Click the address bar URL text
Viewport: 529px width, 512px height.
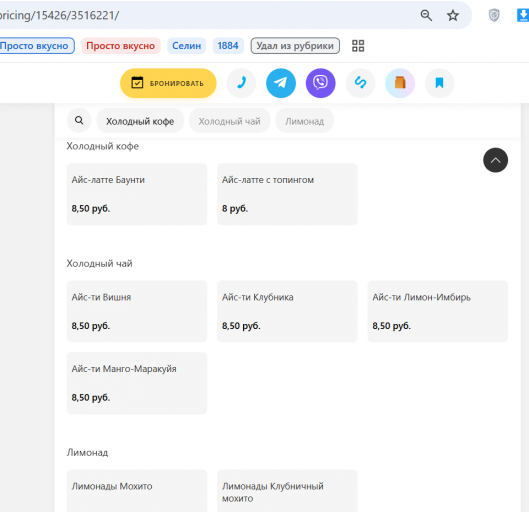pos(59,15)
